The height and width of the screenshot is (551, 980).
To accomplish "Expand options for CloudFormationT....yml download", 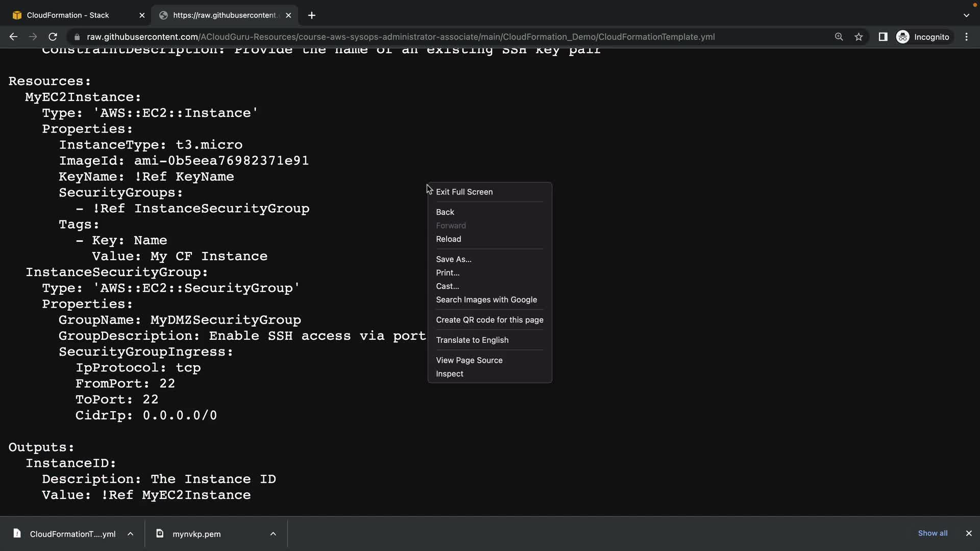I will 131,534.
